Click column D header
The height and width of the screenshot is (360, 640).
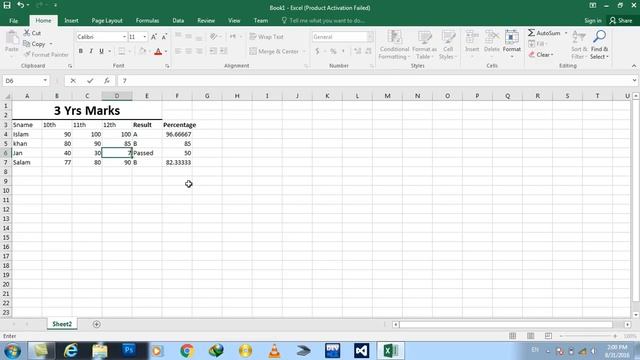(x=117, y=96)
